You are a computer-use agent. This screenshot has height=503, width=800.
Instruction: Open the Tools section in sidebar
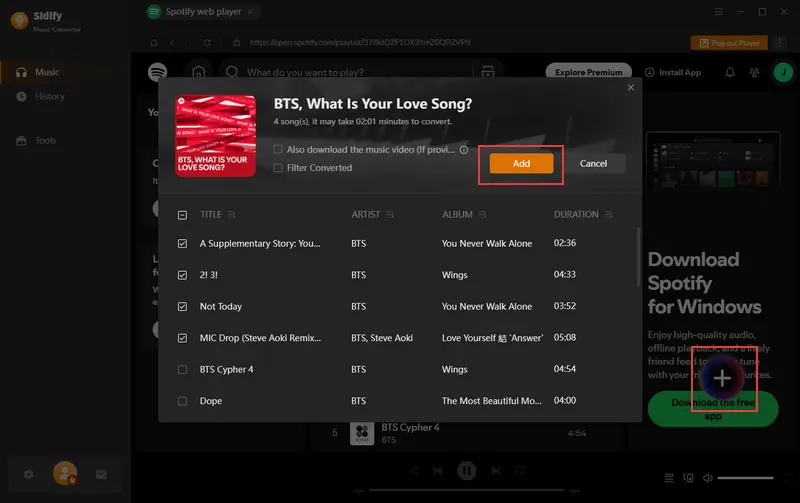tap(45, 140)
